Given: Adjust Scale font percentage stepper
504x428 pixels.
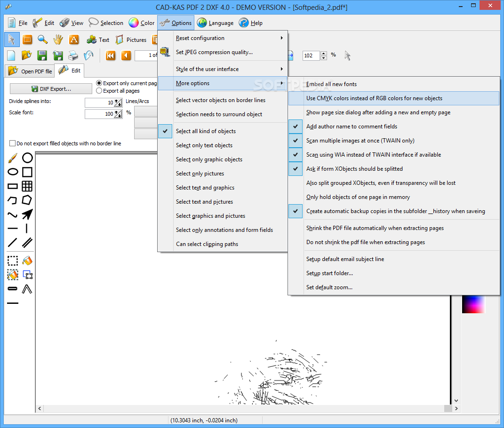Looking at the screenshot, I should (x=118, y=114).
